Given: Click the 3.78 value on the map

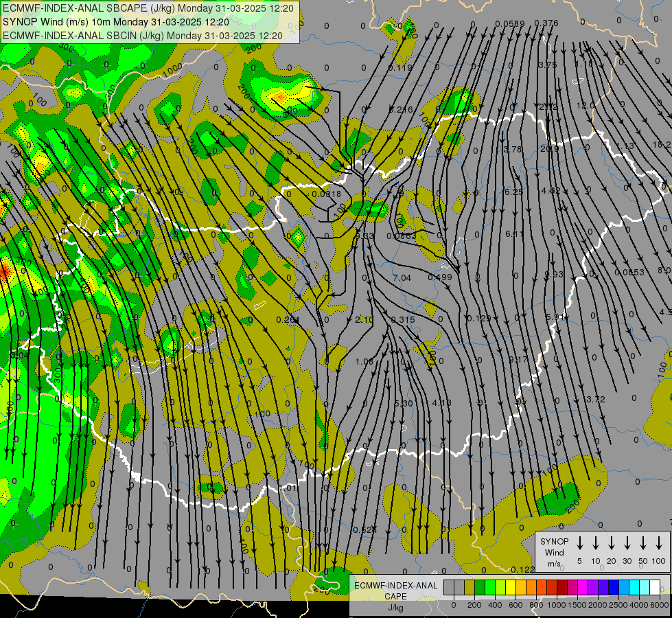Looking at the screenshot, I should pos(513,149).
